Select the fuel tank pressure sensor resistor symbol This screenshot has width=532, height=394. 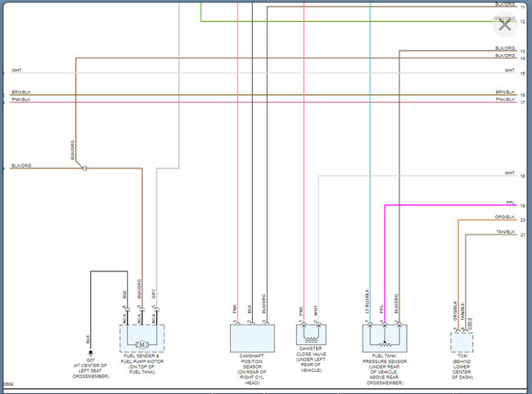coord(385,345)
